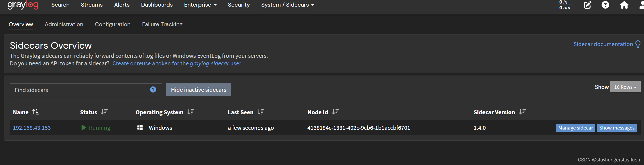The height and width of the screenshot is (165, 644).
Task: Sort by Status column icon
Action: coord(104,112)
